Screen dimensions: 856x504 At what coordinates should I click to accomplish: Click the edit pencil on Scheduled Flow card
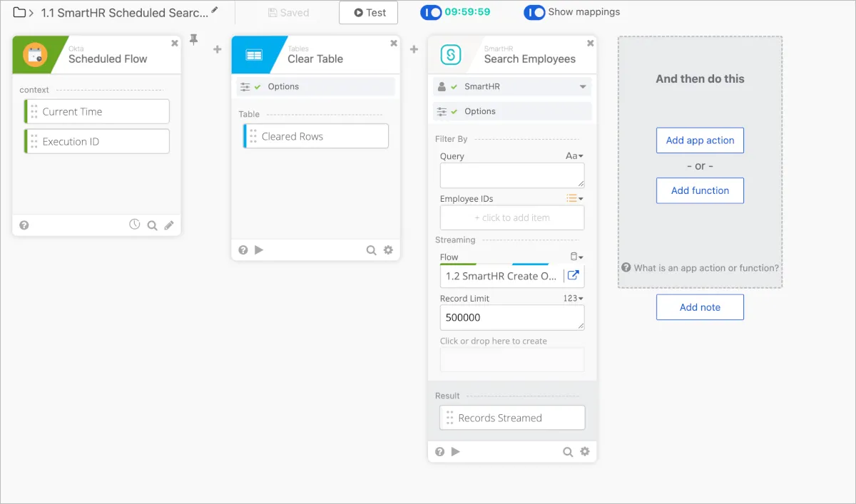tap(169, 225)
